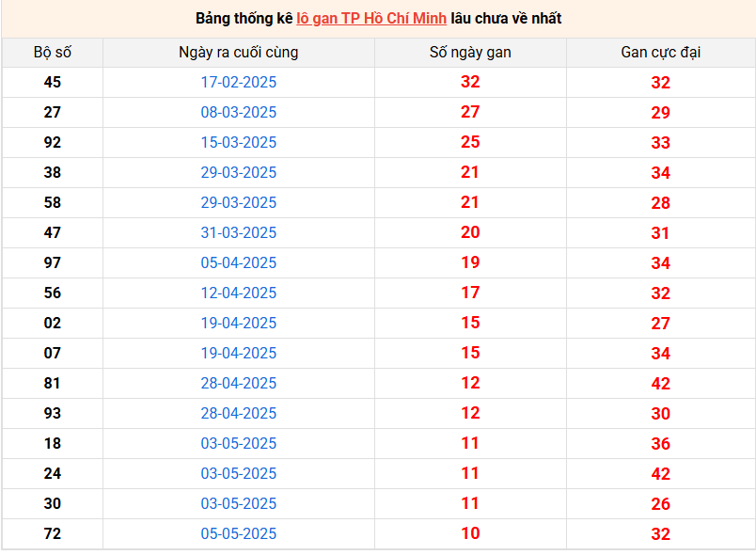756x555 pixels.
Task: Click the date 15-03-2025 link
Action: point(239,142)
